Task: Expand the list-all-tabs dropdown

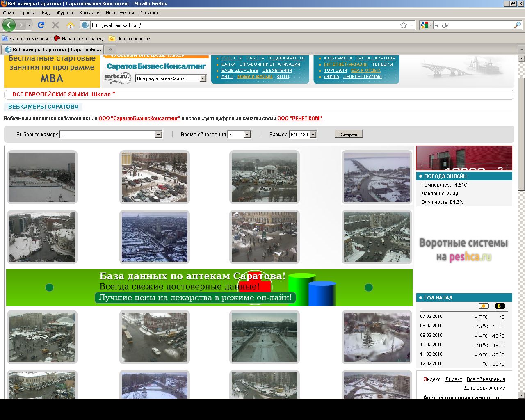Action: pyautogui.click(x=521, y=49)
